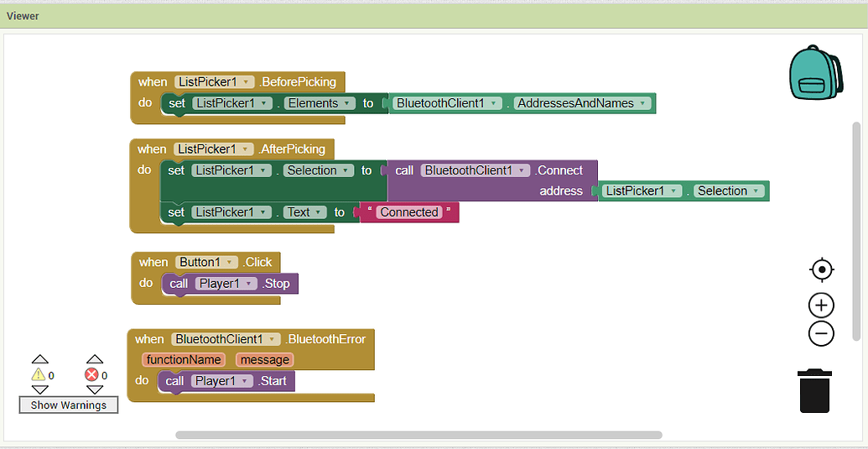Click the up arrow above the warning count
Image resolution: width=868 pixels, height=449 pixels.
click(x=39, y=359)
